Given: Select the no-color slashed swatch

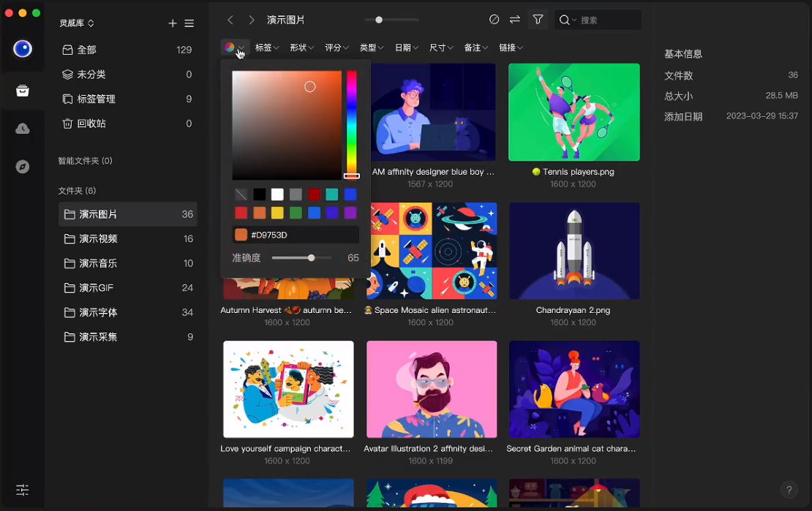Looking at the screenshot, I should click(x=241, y=194).
